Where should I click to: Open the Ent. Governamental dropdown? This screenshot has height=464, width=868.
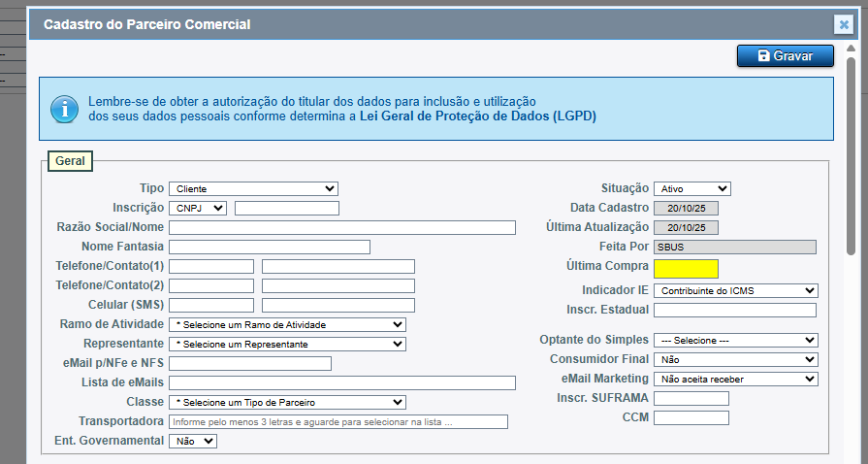pos(193,441)
